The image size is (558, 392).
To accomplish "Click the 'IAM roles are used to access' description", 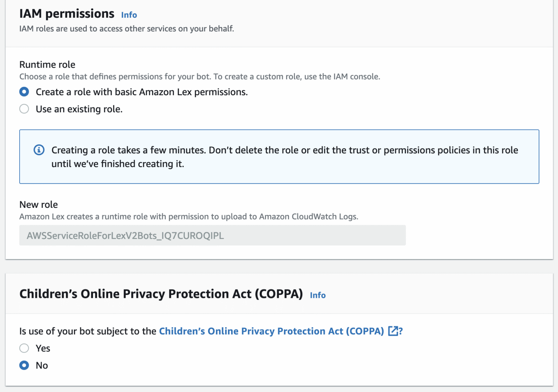I will pyautogui.click(x=127, y=29).
